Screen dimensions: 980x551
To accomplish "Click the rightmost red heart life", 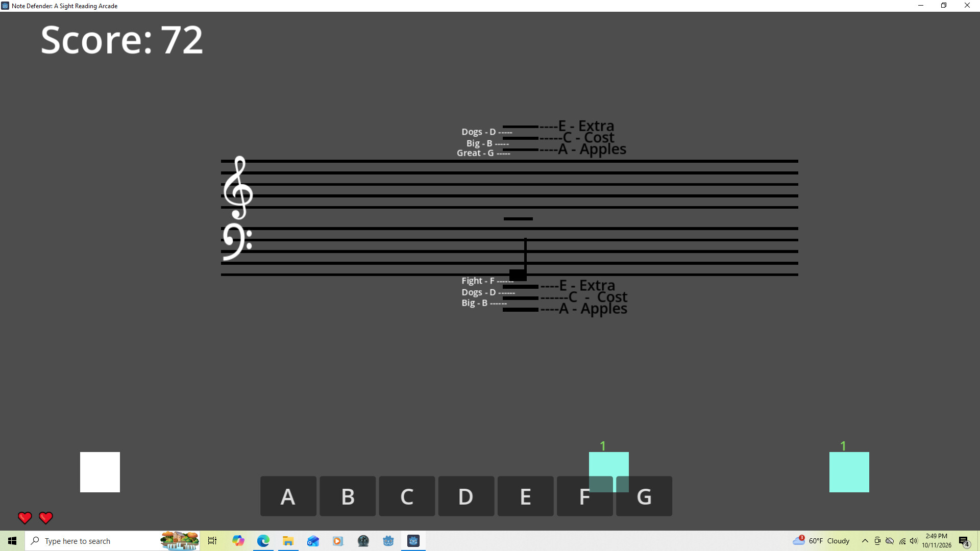I will point(46,518).
